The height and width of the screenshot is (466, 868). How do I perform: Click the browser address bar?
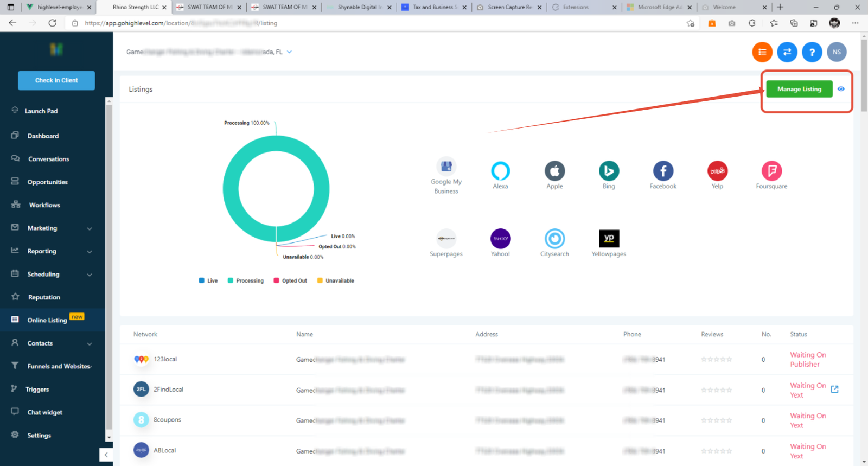(x=380, y=23)
